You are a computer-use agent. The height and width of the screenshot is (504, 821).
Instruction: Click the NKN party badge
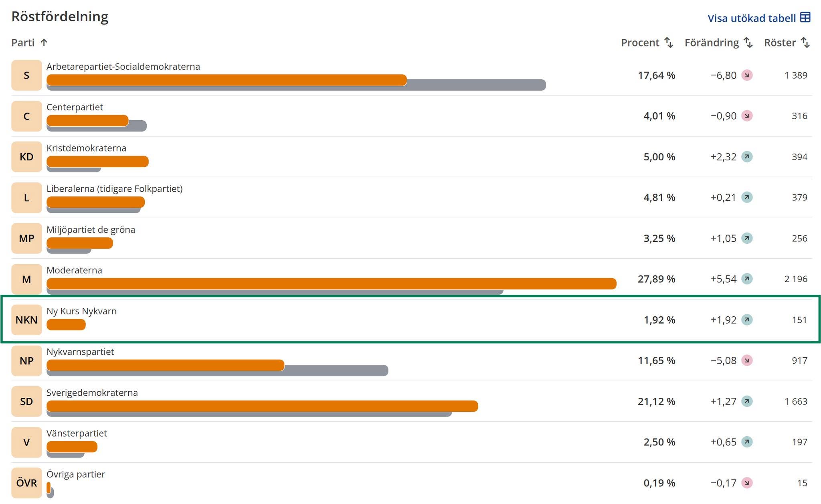tap(26, 320)
